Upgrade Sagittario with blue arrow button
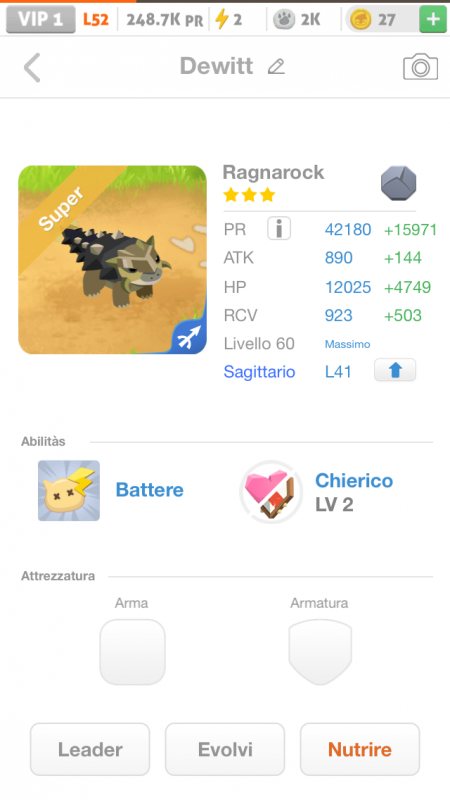This screenshot has width=450, height=800. [x=395, y=370]
